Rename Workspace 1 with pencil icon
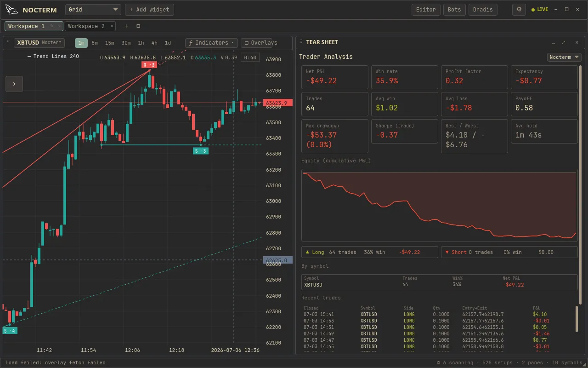The height and width of the screenshot is (368, 588). (52, 26)
